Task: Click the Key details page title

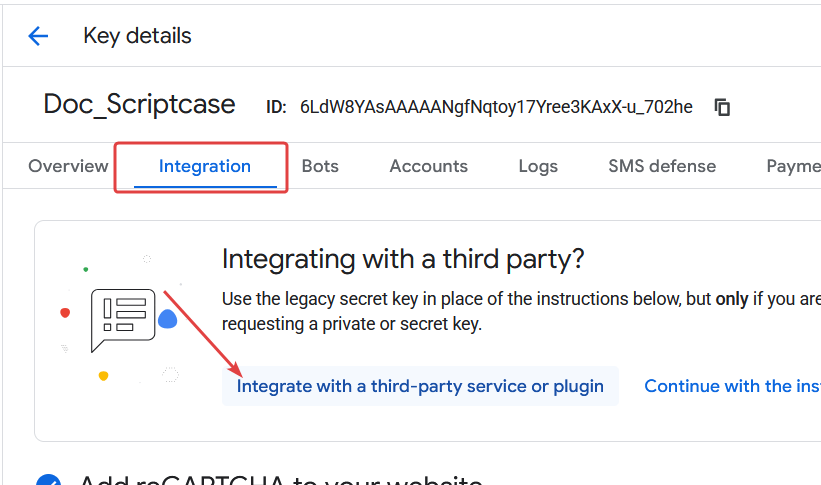Action: (137, 36)
